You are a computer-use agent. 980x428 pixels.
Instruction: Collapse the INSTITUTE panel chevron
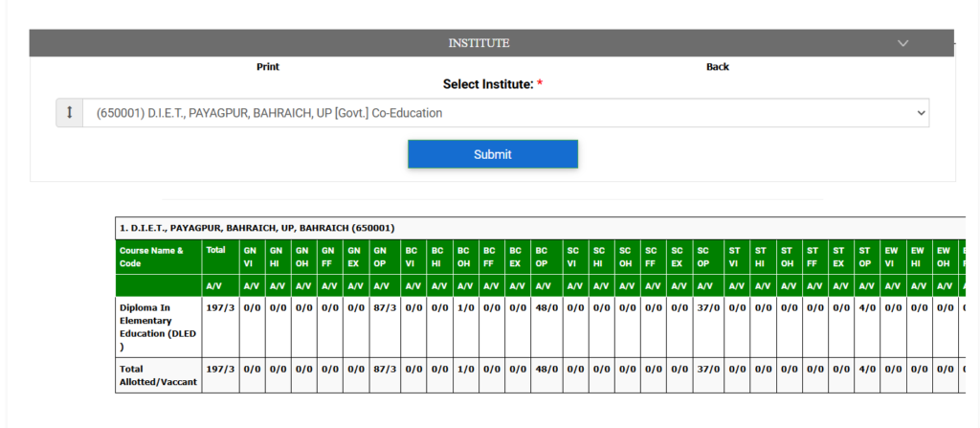click(902, 43)
